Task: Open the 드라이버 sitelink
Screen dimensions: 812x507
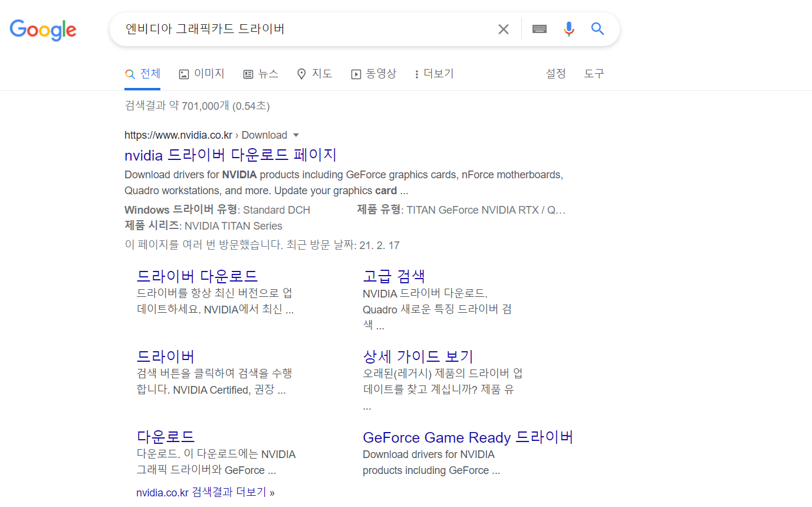Action: tap(165, 356)
